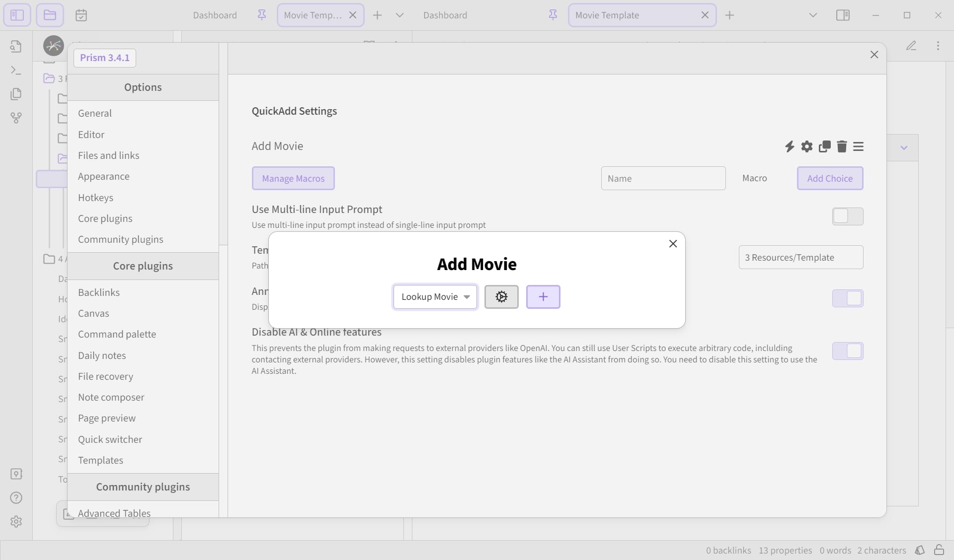Expand the tab list chevron beside new tab
Screen dimensions: 954x560
[x=399, y=15]
